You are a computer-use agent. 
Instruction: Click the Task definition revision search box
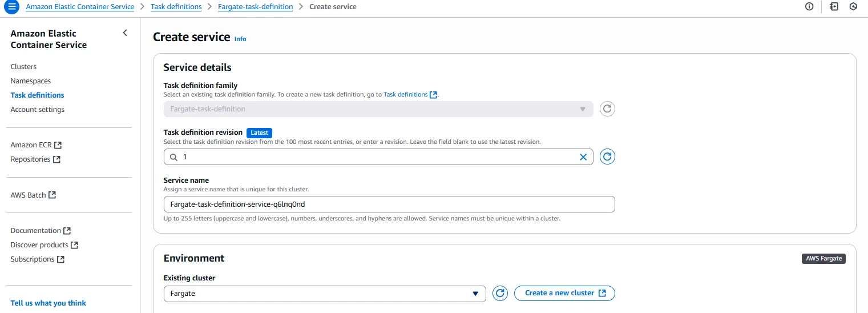(x=378, y=156)
